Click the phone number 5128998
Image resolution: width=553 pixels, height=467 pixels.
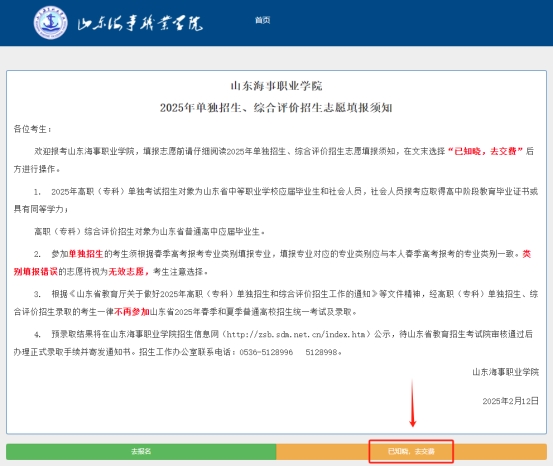(322, 352)
